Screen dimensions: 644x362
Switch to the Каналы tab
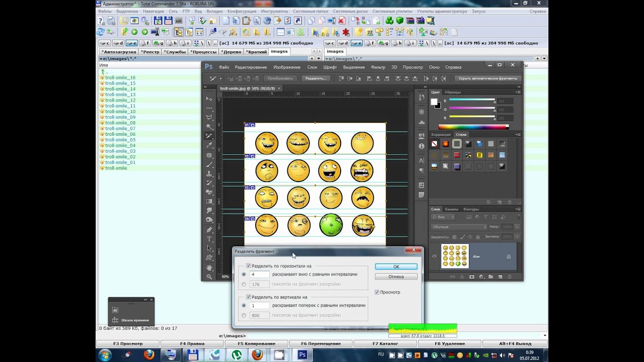[451, 209]
